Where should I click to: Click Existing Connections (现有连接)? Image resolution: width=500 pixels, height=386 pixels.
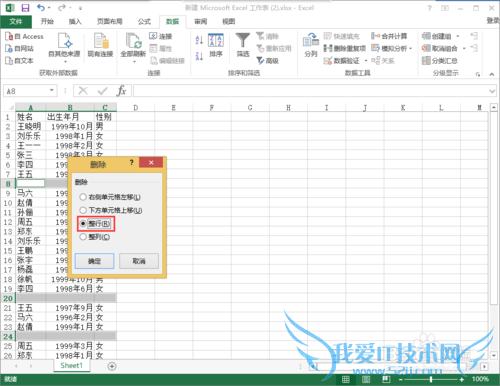click(x=100, y=45)
